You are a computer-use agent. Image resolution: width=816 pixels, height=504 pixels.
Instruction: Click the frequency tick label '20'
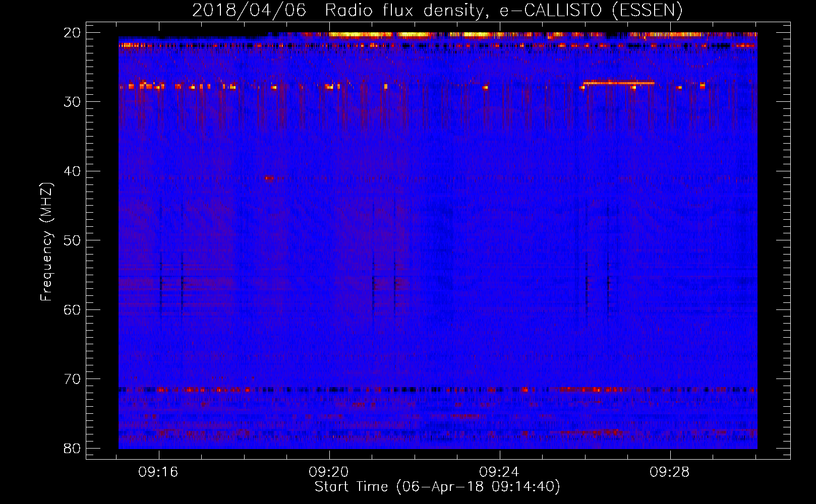(72, 33)
